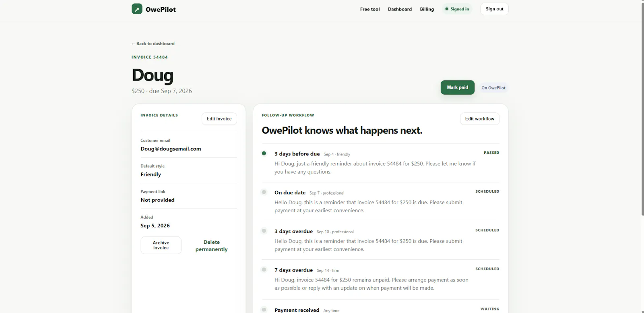Go to Dashboard in top navigation
Viewport: 644px width, 313px height.
400,9
